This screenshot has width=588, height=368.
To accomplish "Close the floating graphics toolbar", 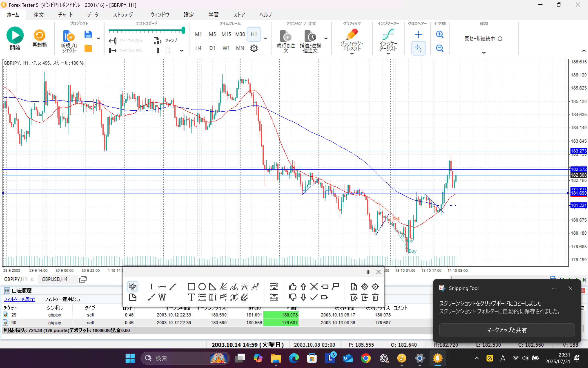I will 378,272.
